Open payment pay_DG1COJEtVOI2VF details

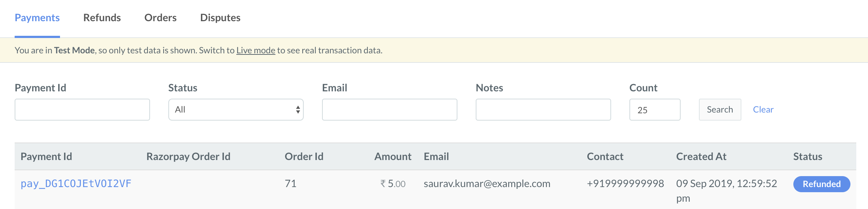[x=76, y=183]
